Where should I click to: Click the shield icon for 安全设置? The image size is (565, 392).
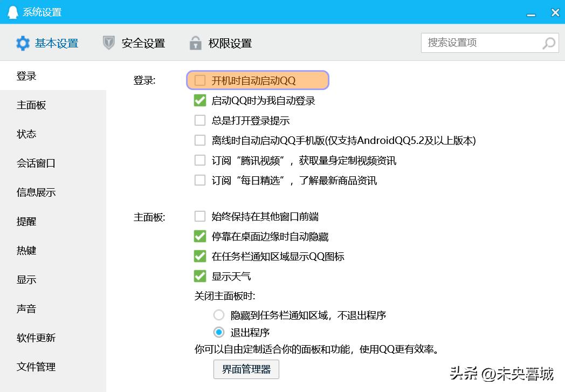(108, 43)
